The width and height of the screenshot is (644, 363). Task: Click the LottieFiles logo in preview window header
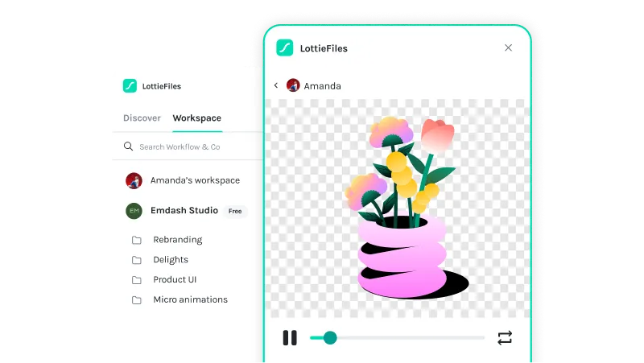[285, 47]
